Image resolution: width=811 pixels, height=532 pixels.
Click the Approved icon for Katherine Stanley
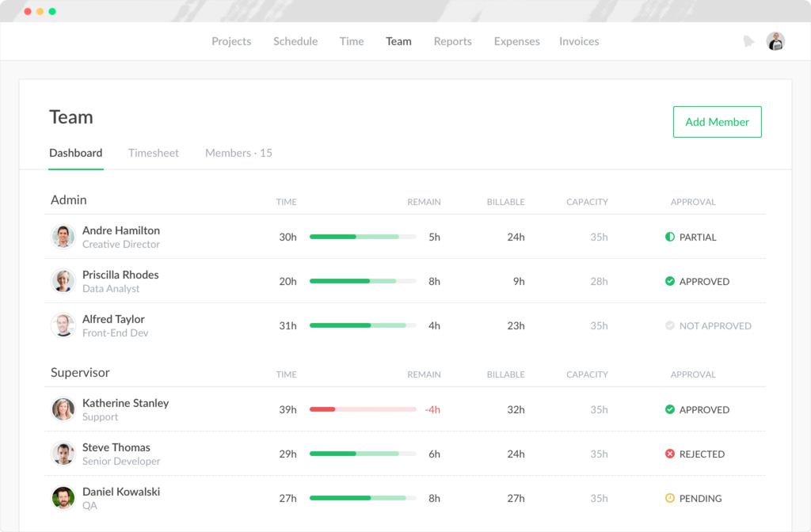(x=669, y=409)
